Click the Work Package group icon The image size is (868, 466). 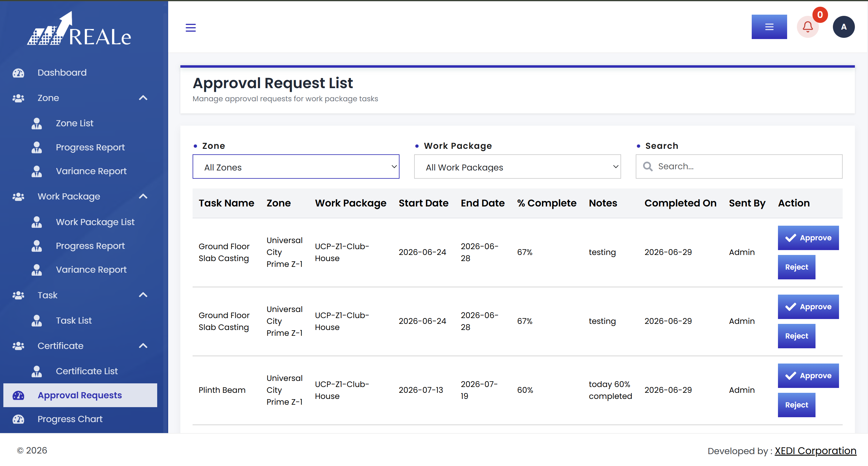coord(18,197)
